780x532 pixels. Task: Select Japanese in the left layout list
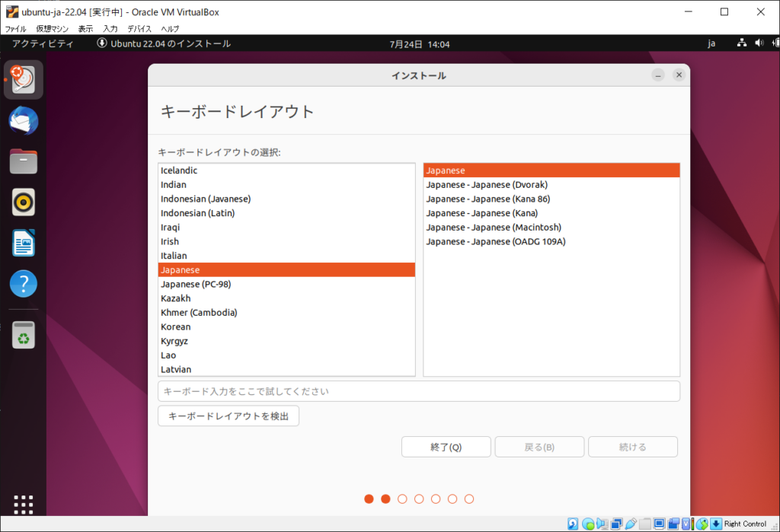coord(286,270)
